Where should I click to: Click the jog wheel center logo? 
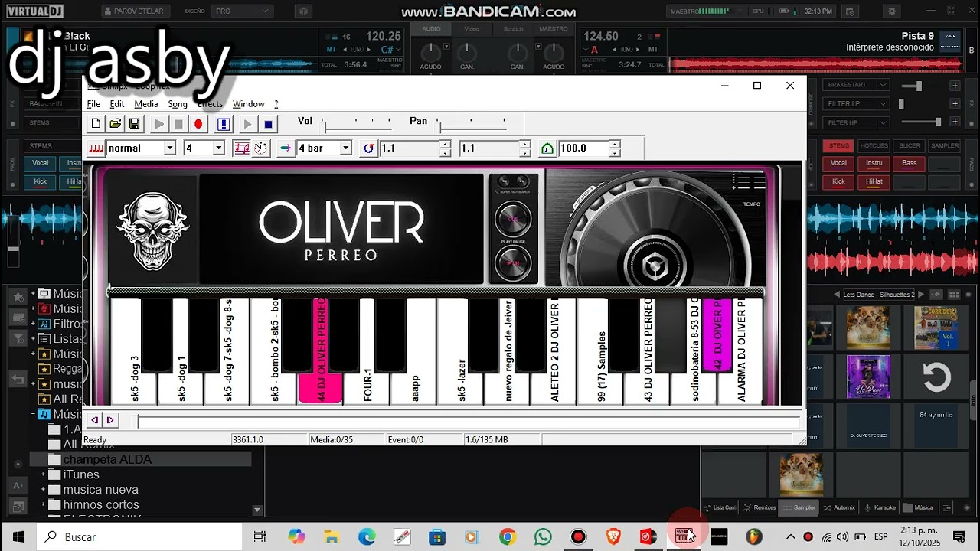655,266
